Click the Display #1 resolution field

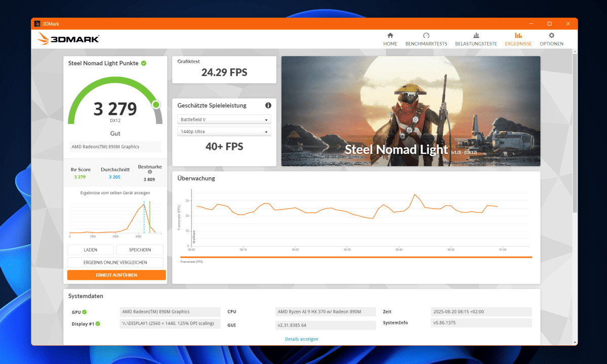170,323
